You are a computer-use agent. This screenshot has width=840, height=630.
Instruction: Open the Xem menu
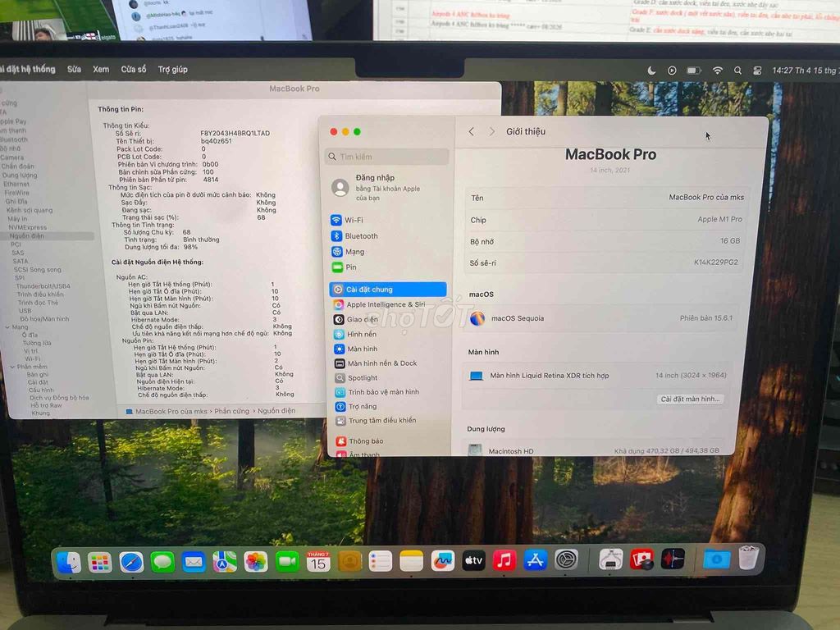click(101, 69)
